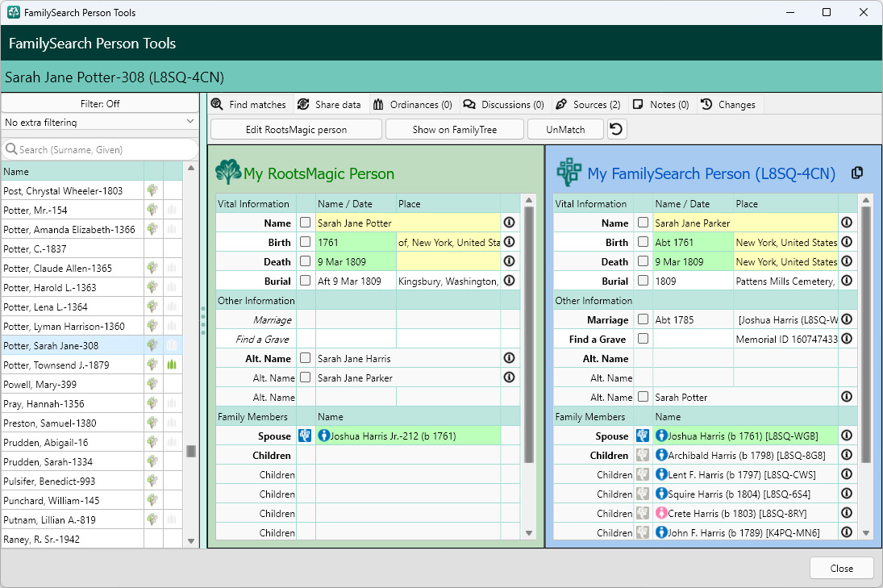The image size is (883, 588).
Task: Check the FamilySearch Name Sarah Jane Parker checkbox
Action: point(644,223)
